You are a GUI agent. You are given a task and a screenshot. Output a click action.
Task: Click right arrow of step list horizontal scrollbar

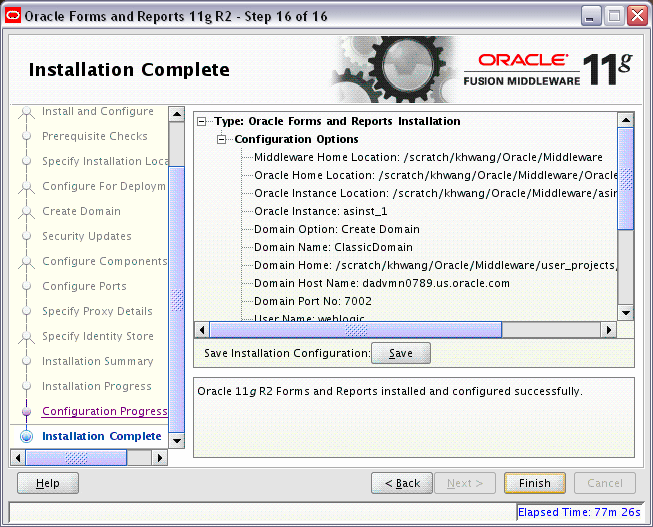pos(160,458)
